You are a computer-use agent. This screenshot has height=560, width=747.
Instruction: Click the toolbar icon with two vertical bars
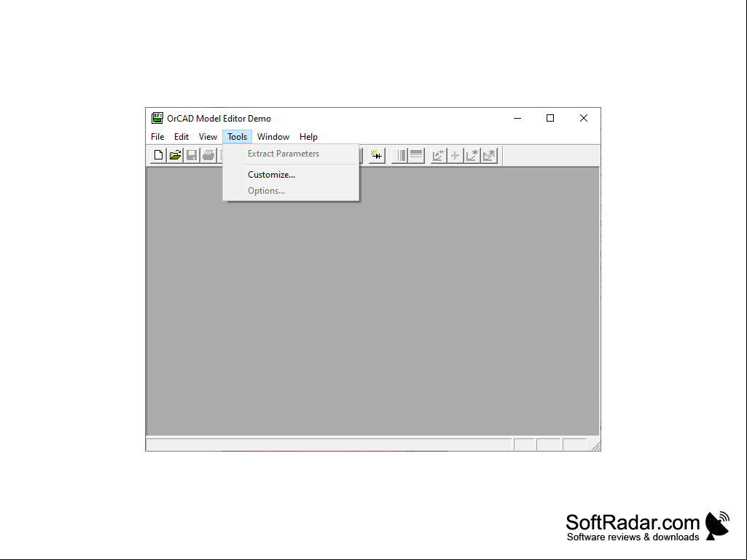455,155
